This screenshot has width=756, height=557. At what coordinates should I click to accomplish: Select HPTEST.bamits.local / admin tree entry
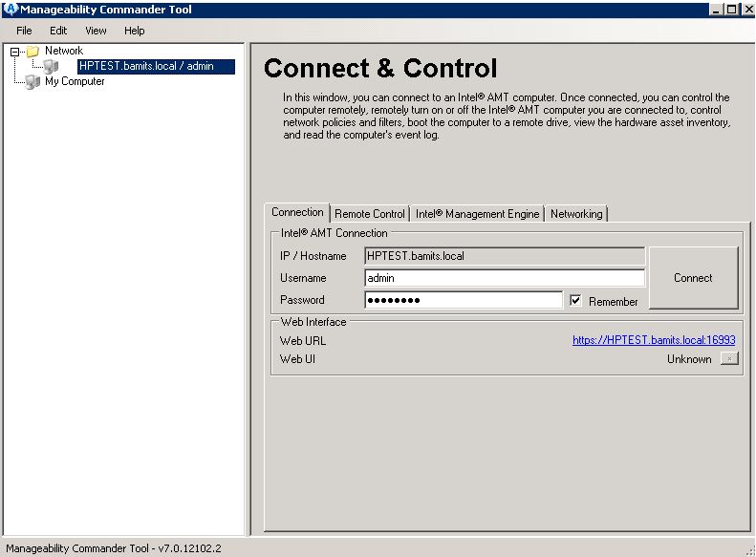(x=156, y=66)
